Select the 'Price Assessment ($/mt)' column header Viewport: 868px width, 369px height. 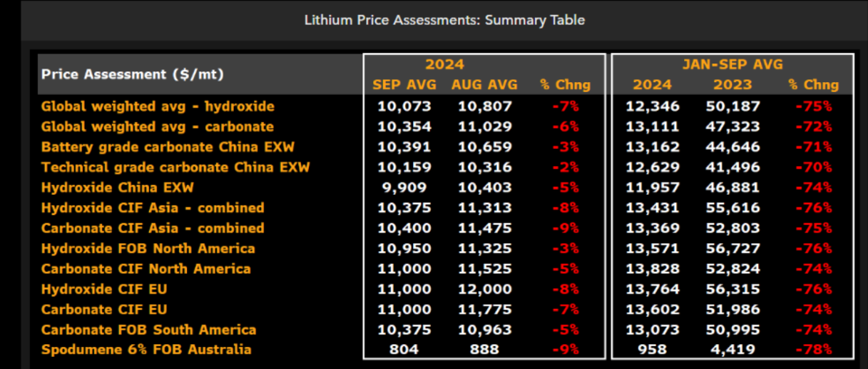[x=133, y=74]
